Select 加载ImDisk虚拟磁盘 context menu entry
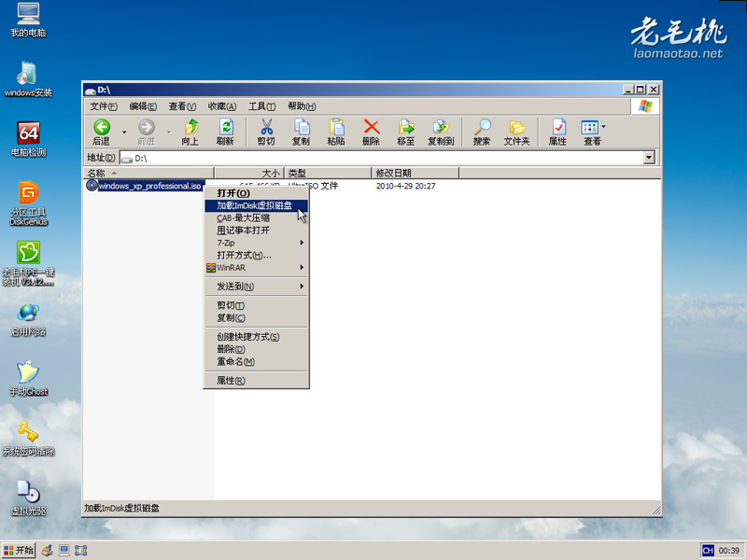Image resolution: width=747 pixels, height=560 pixels. coord(256,205)
